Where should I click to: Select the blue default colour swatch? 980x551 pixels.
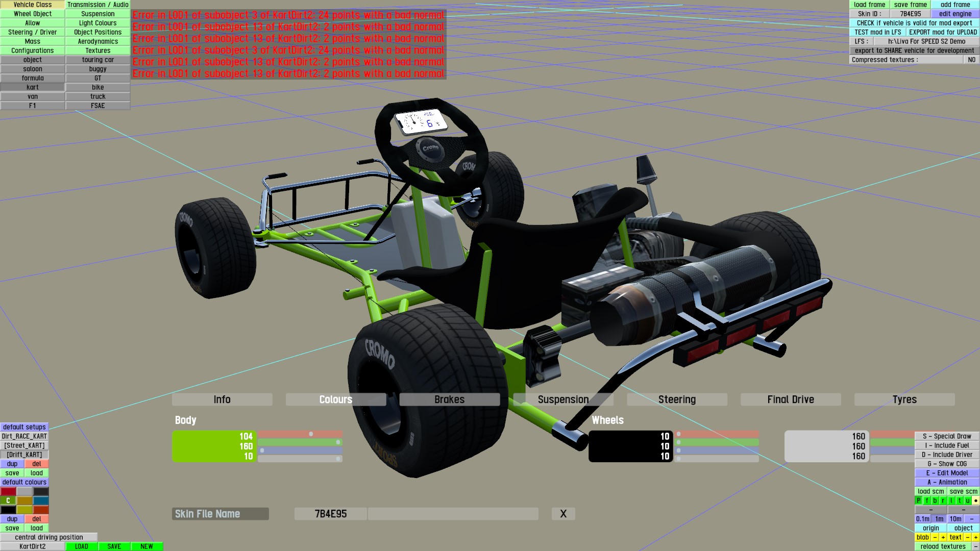[41, 500]
